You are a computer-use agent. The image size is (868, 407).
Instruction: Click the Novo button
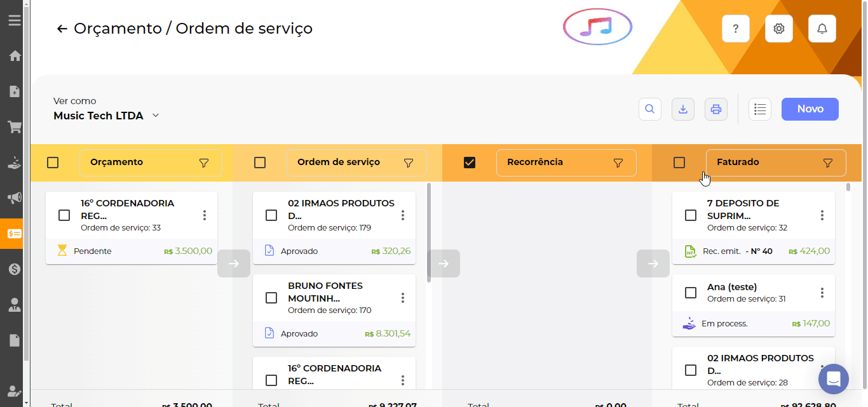(810, 109)
